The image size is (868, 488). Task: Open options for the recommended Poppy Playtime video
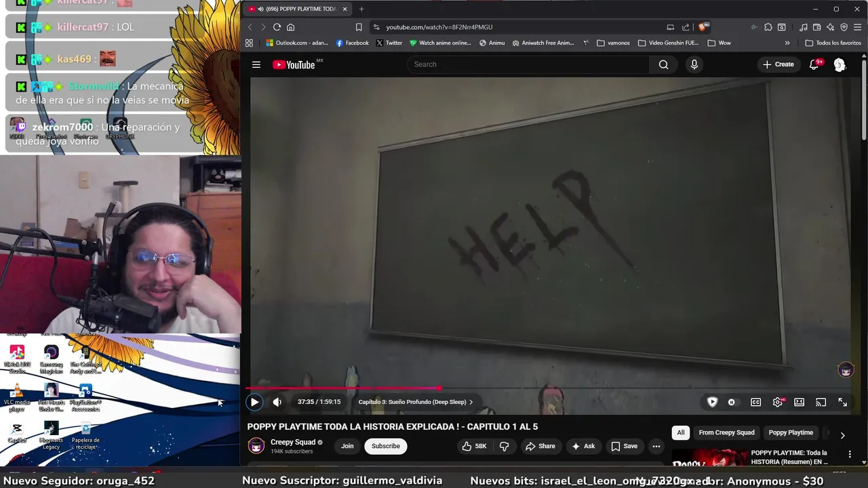[850, 454]
